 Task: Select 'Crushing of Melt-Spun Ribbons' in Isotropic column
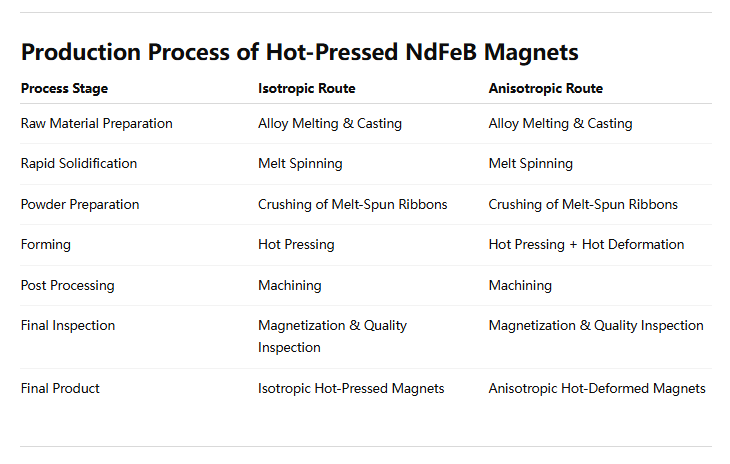coord(352,204)
